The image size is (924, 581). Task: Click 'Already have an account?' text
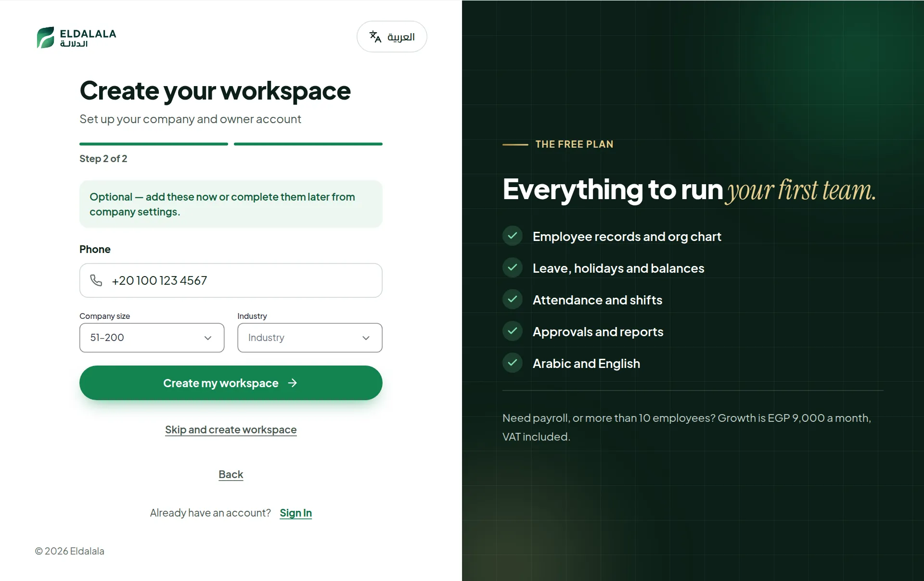(210, 513)
